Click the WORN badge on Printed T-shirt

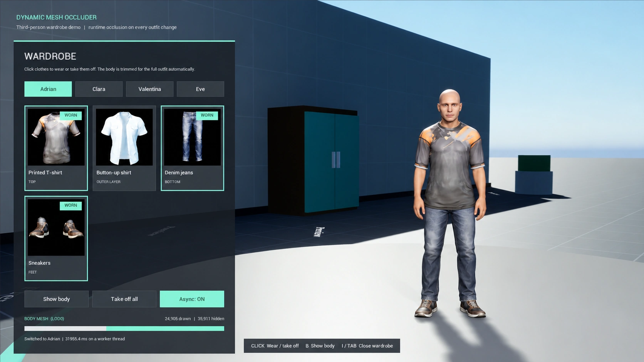point(71,115)
